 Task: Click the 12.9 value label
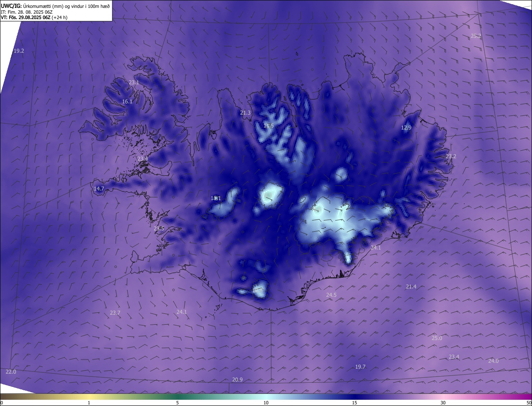pos(406,127)
